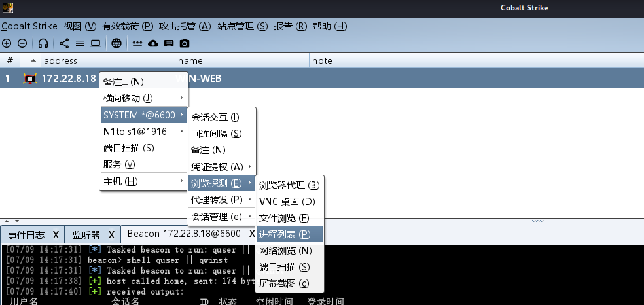
Task: View screenshots using the camera icon
Action: [x=185, y=43]
